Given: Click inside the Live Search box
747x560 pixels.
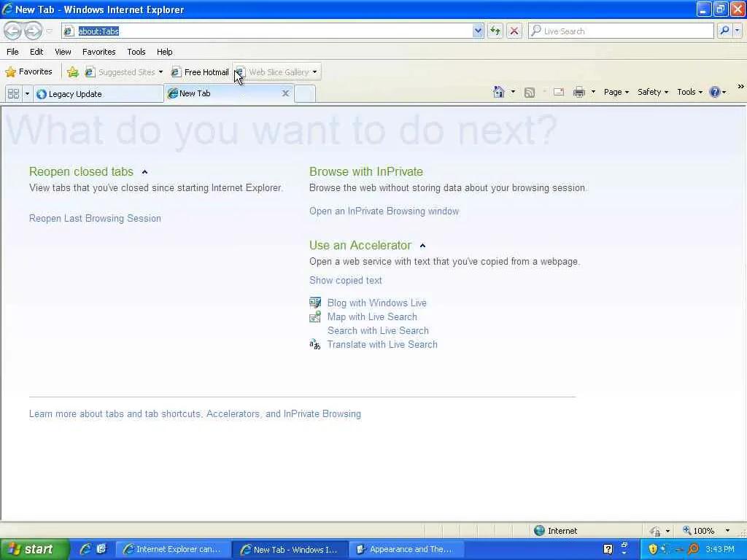Looking at the screenshot, I should pos(621,31).
